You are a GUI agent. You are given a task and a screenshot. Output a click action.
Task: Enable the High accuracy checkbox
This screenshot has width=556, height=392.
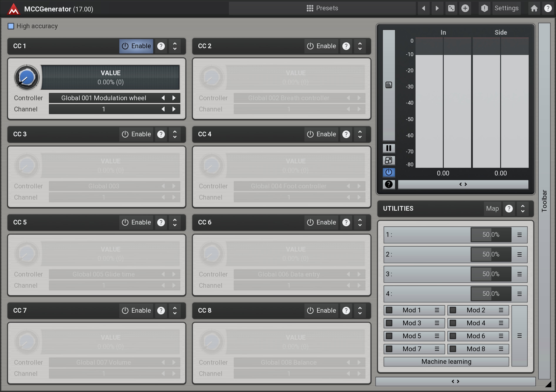coord(11,26)
